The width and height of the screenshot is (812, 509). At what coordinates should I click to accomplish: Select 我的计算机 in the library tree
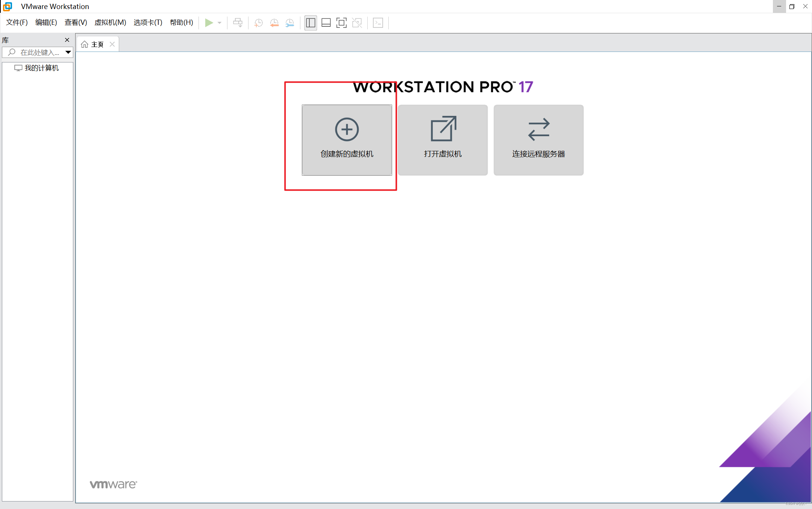(36, 68)
